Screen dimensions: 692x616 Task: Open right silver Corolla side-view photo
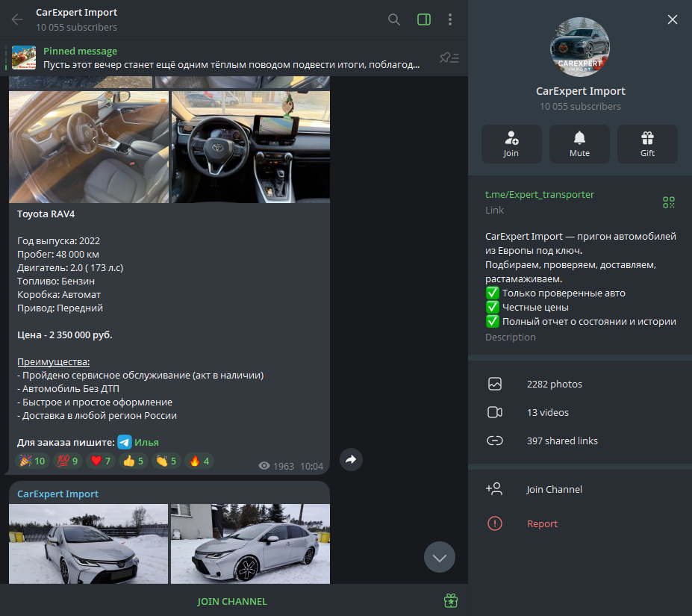250,544
